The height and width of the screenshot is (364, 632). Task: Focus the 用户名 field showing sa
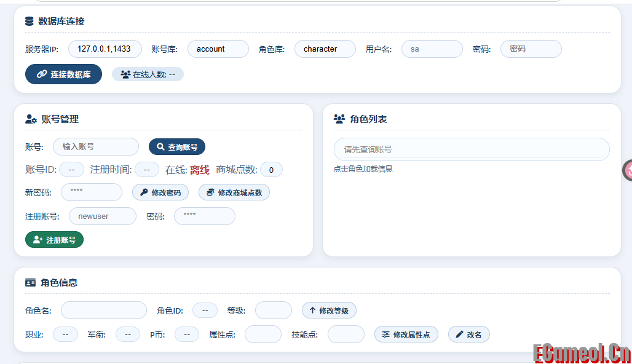(x=432, y=49)
